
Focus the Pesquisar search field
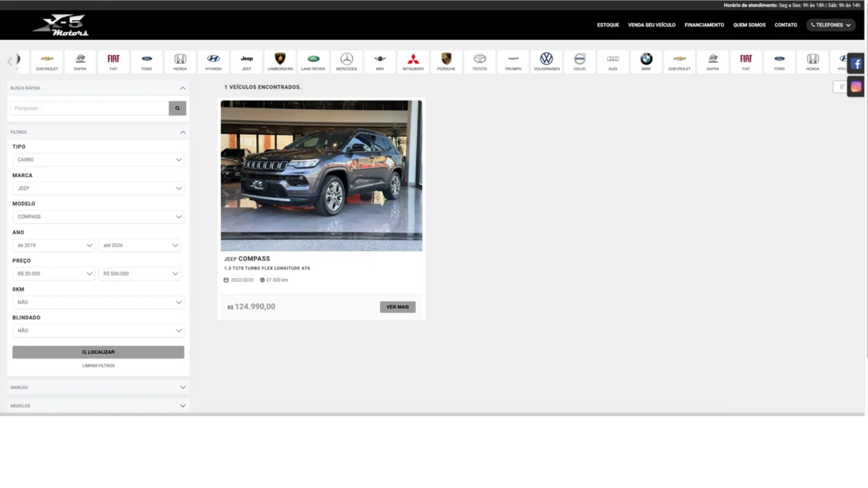90,108
